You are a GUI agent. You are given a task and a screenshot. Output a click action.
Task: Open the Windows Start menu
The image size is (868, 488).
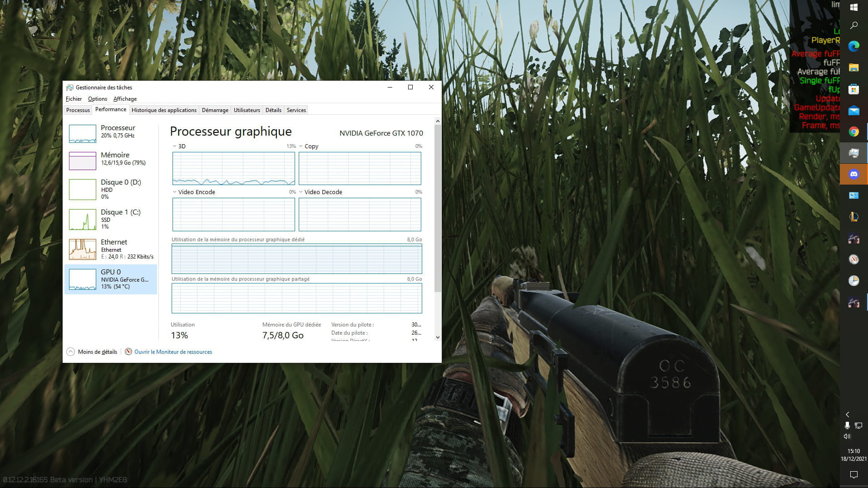click(x=853, y=7)
